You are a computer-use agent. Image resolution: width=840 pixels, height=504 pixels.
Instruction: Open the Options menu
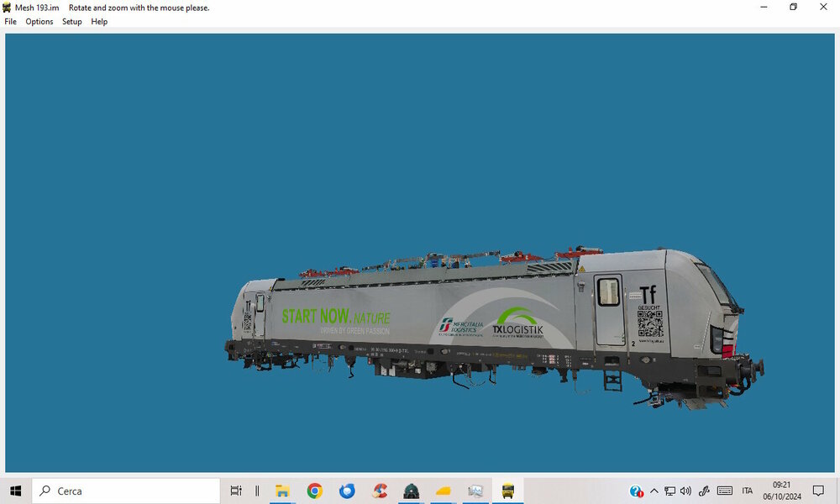39,22
